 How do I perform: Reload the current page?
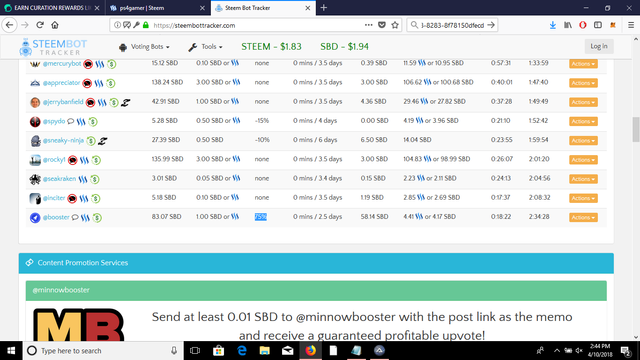point(40,25)
